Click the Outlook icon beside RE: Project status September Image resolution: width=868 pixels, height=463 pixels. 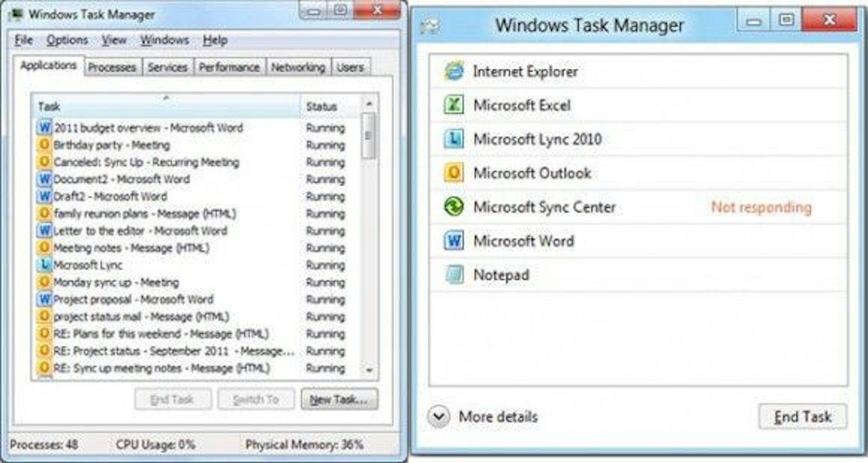(x=44, y=351)
